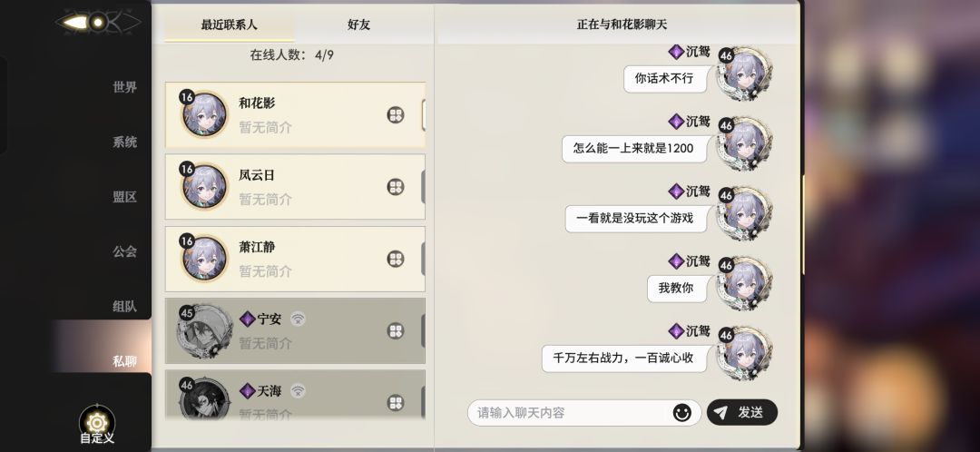Open the 系统 chat channel

(124, 142)
